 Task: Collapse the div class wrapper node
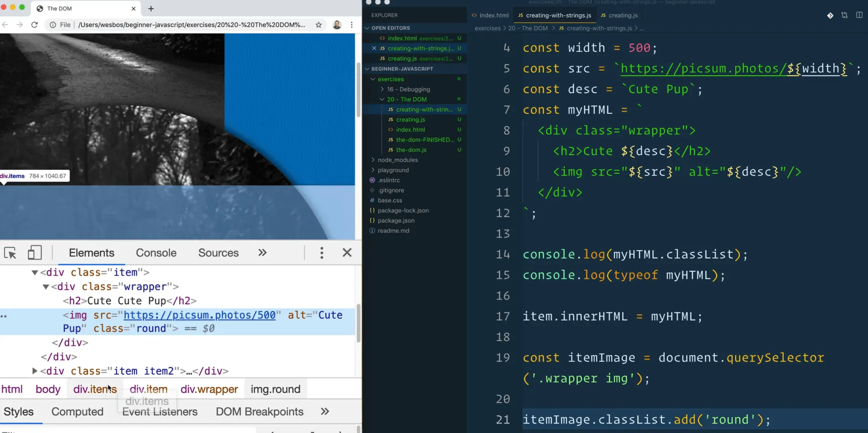[46, 287]
